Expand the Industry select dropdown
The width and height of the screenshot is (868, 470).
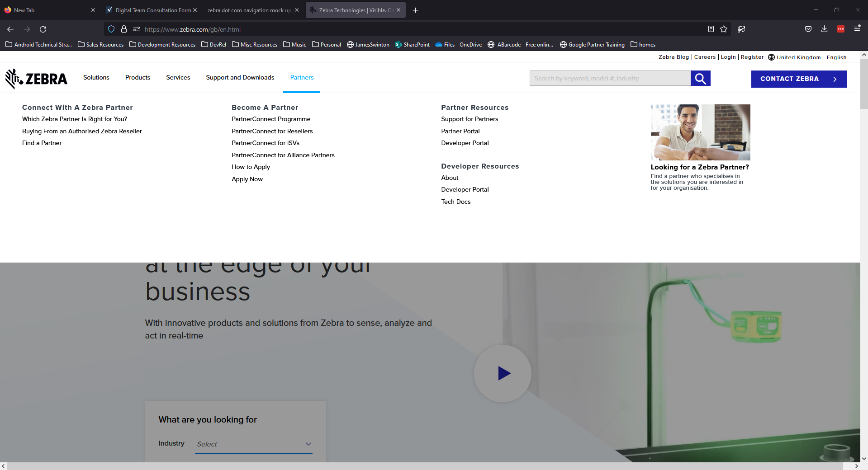pyautogui.click(x=253, y=444)
